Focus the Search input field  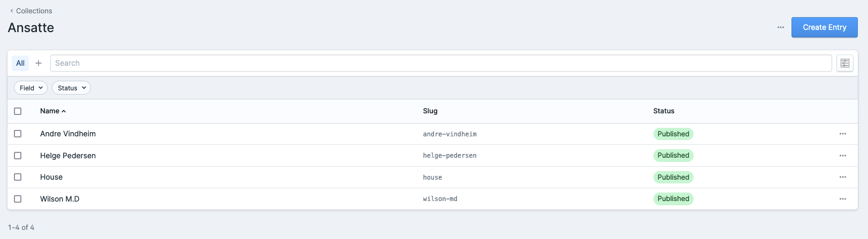440,63
